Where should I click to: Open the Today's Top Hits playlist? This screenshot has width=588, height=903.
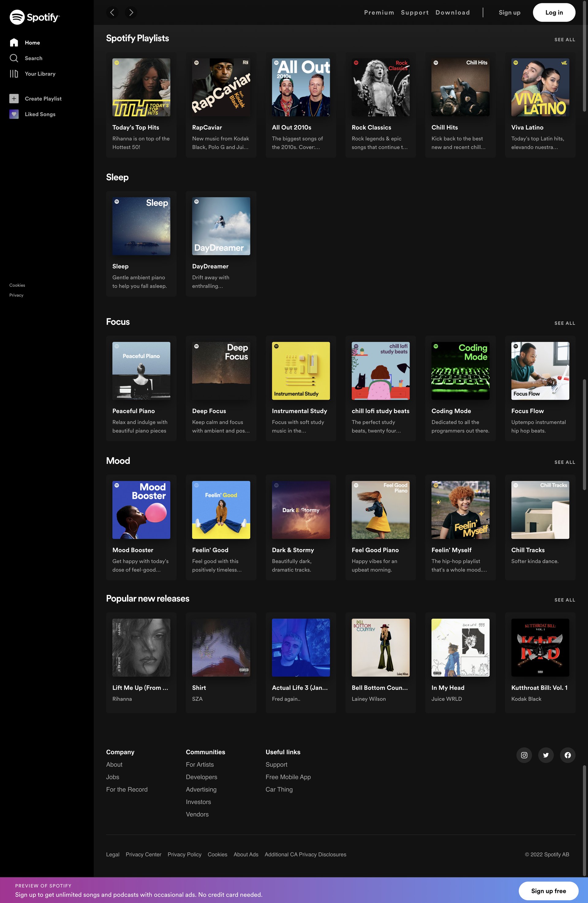tap(141, 87)
